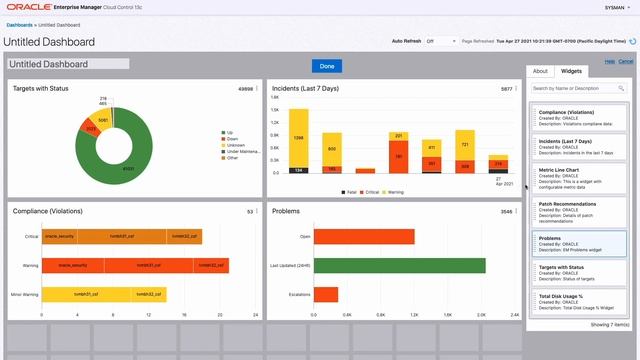The image size is (640, 360).
Task: Click the Cancel link
Action: pos(625,61)
